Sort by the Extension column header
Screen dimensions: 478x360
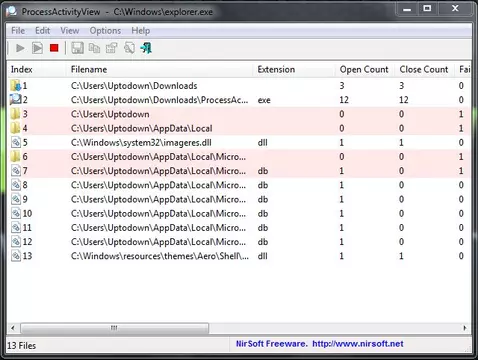294,69
